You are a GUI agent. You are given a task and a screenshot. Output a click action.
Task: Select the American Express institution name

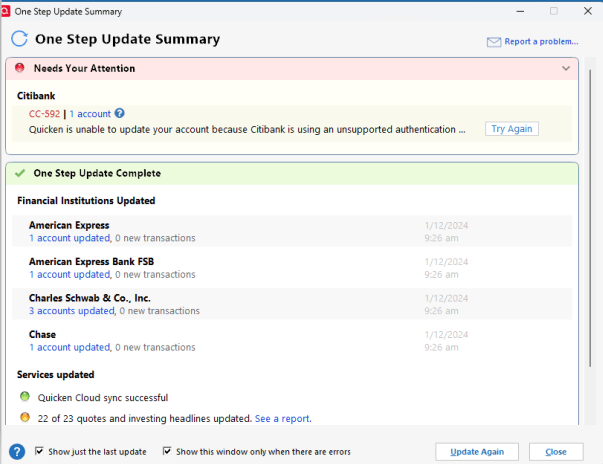pos(69,225)
